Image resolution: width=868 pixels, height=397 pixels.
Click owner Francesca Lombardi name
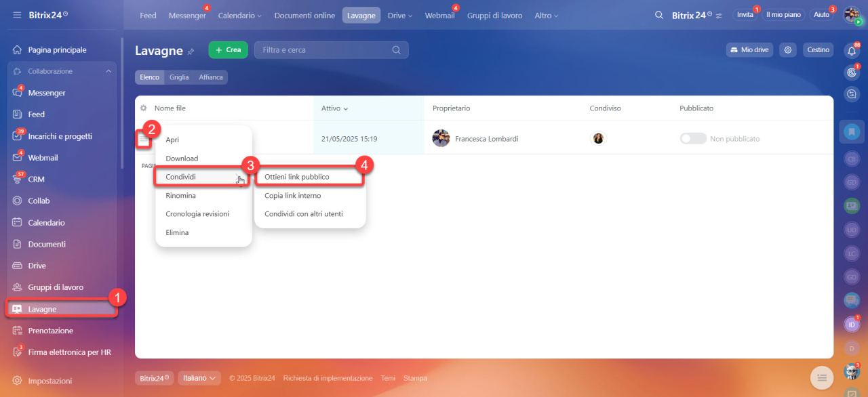(x=487, y=139)
